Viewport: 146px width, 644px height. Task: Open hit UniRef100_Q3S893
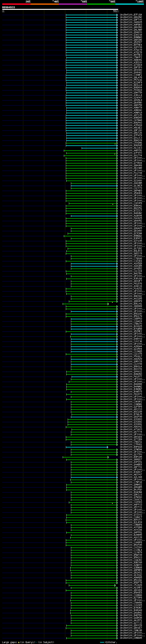click(x=131, y=419)
